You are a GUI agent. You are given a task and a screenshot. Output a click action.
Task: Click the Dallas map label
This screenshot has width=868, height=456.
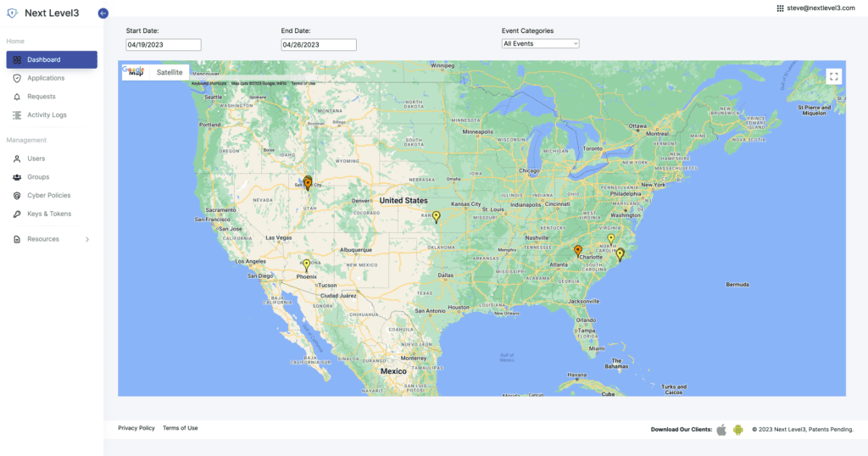coord(446,275)
